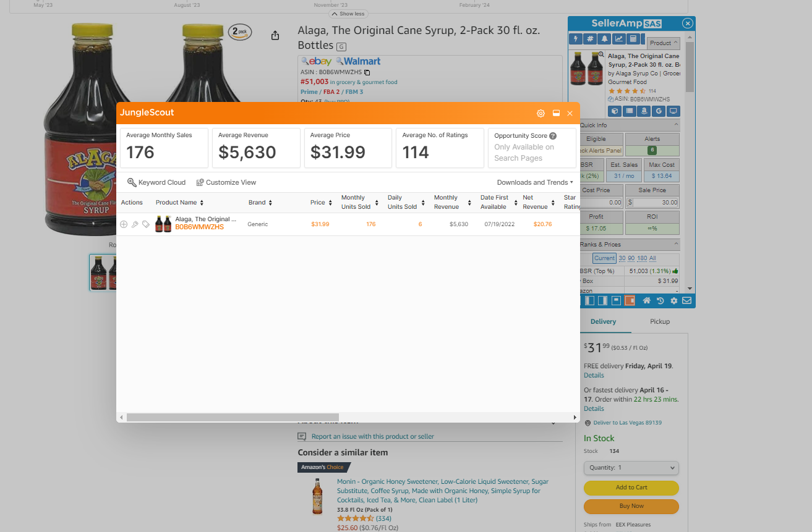Close the SellerAmp SAS panel
Viewport: 812px width, 532px height.
[x=688, y=23]
